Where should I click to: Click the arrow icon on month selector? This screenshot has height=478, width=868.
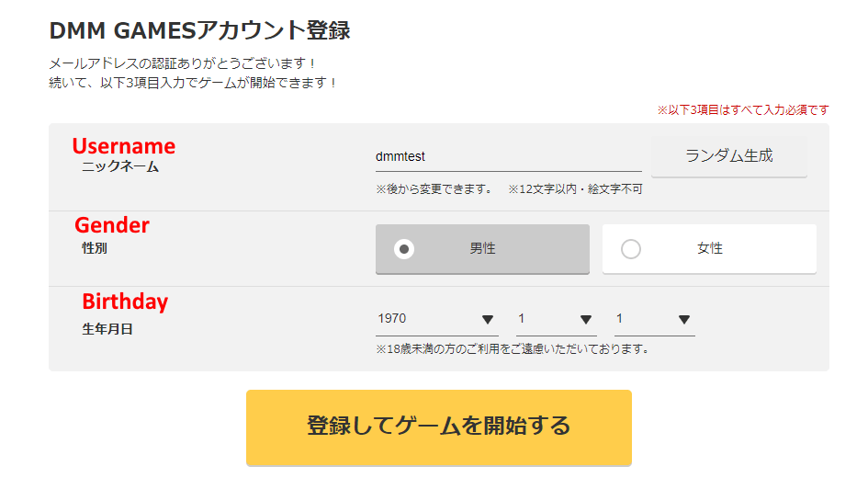(x=586, y=320)
